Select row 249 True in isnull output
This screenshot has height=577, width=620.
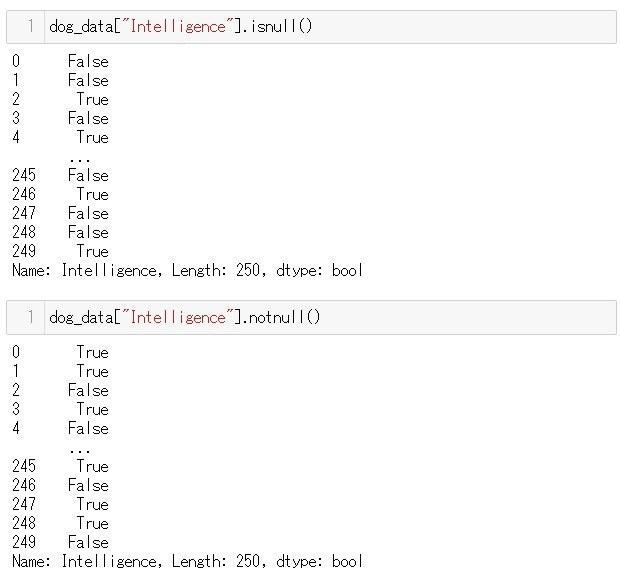point(60,251)
